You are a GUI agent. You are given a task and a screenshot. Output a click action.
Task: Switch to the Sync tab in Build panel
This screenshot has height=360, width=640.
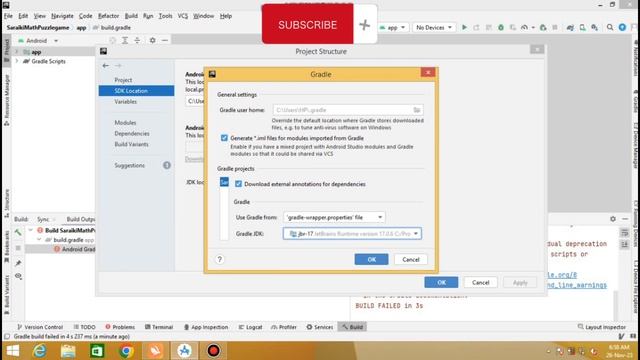click(43, 219)
